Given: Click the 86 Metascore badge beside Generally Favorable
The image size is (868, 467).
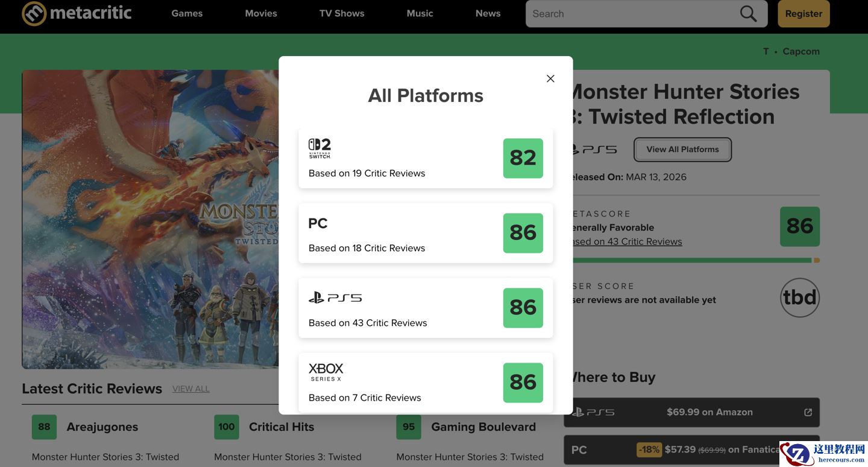Looking at the screenshot, I should (x=800, y=227).
